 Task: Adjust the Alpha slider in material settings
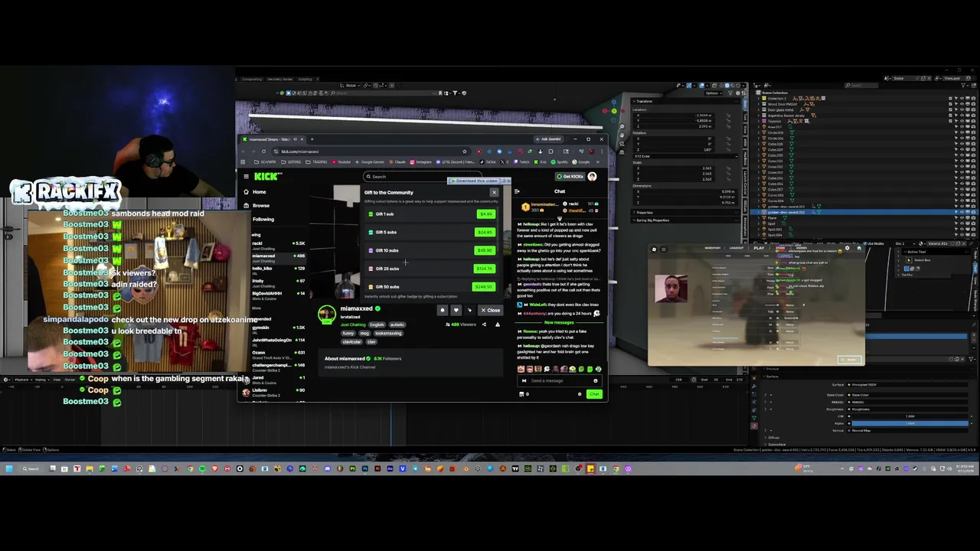pos(910,423)
